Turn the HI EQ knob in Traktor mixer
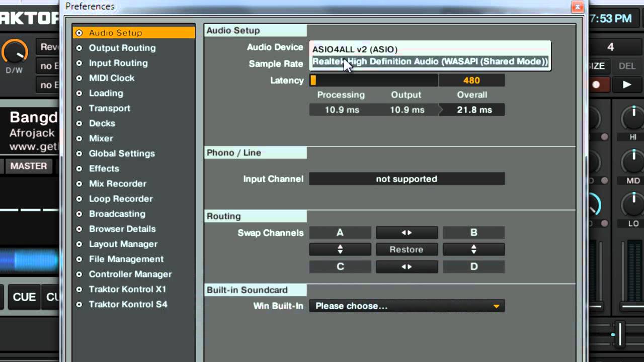 pos(633,119)
